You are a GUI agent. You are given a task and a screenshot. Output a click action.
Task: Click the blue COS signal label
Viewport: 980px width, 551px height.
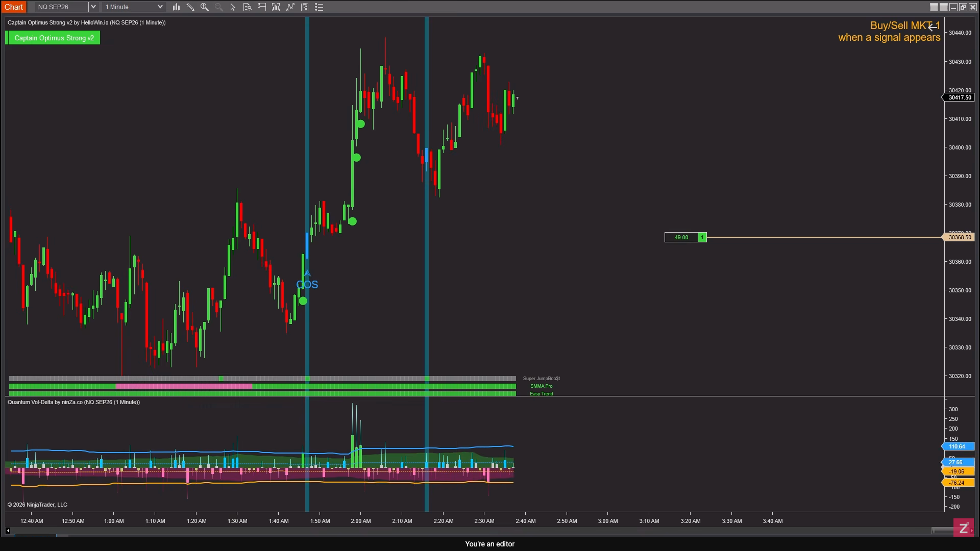click(307, 285)
